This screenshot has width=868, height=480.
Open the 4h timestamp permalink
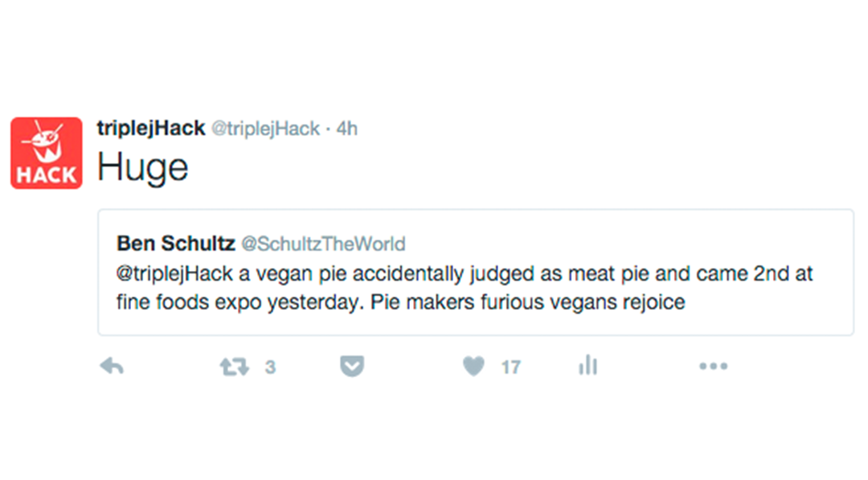tap(347, 129)
